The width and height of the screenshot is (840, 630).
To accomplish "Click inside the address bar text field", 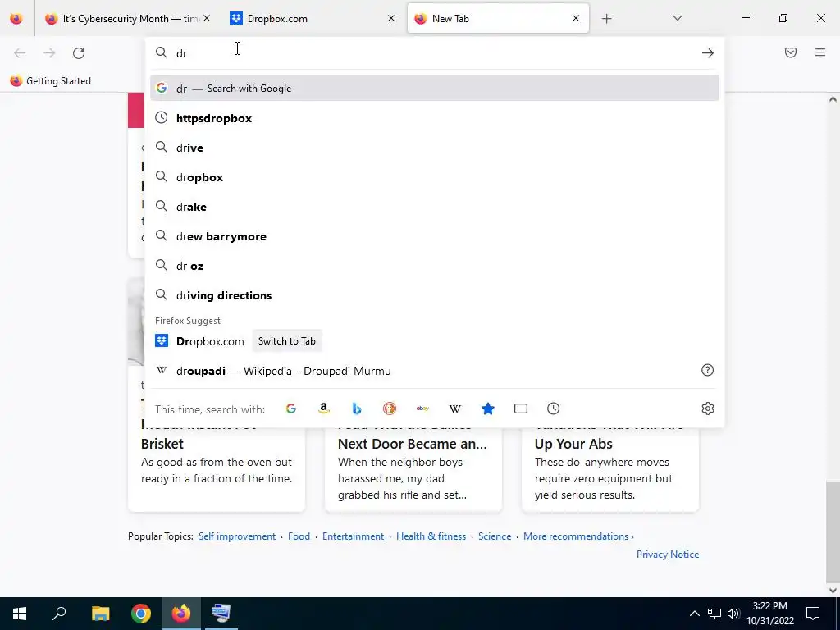I will (x=435, y=53).
